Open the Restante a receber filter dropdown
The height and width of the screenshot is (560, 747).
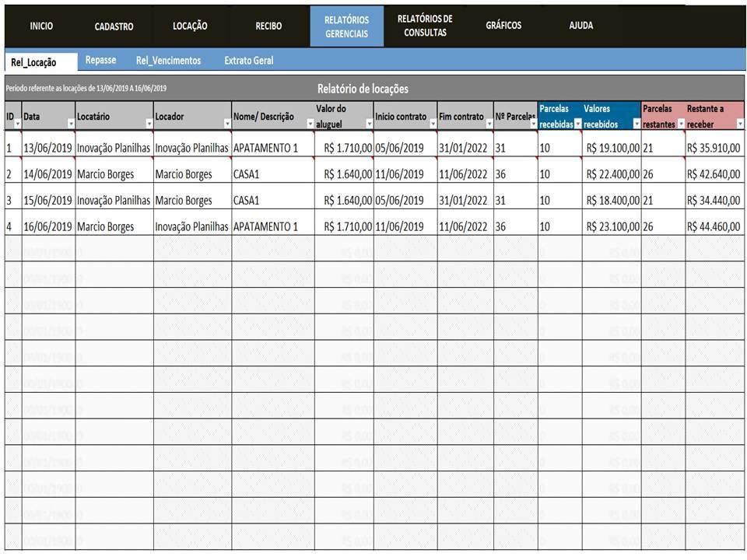739,124
